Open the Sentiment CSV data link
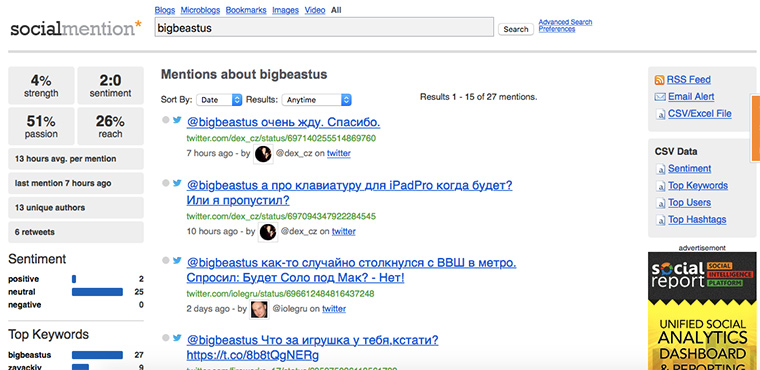 coord(690,169)
